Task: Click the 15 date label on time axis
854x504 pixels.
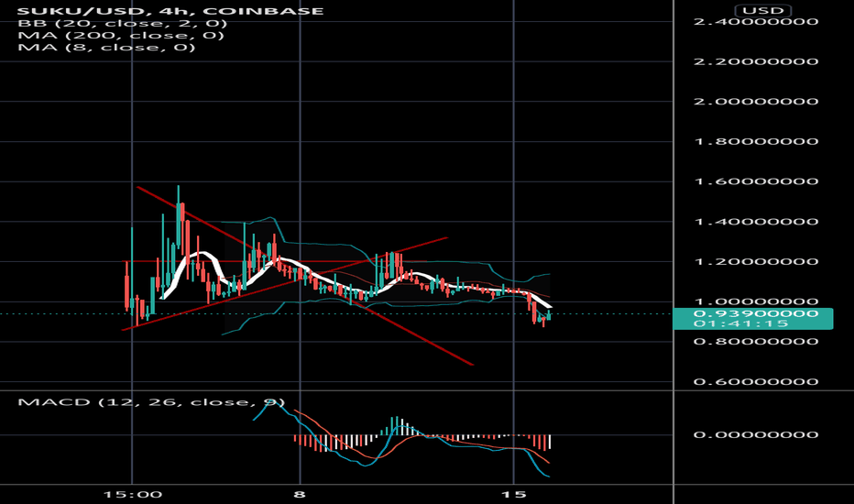Action: (x=514, y=495)
